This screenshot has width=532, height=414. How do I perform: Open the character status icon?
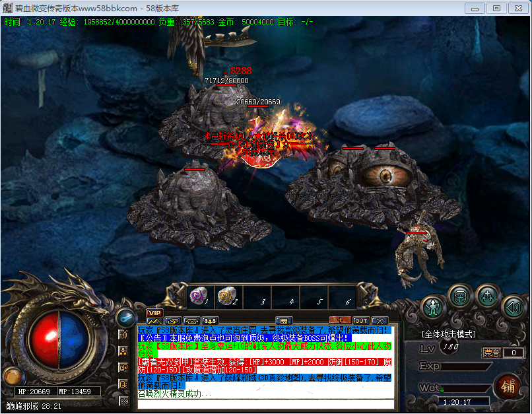click(x=433, y=308)
